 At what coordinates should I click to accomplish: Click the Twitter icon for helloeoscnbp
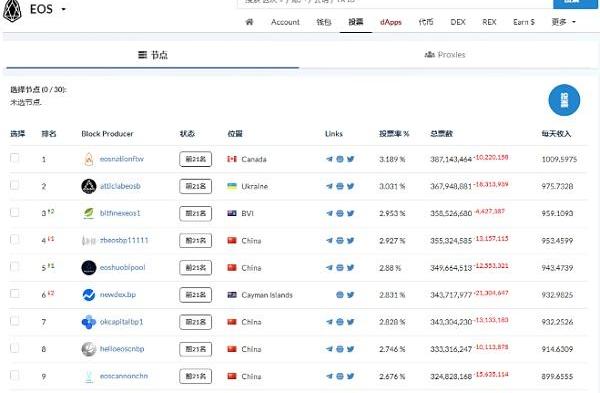pyautogui.click(x=351, y=349)
